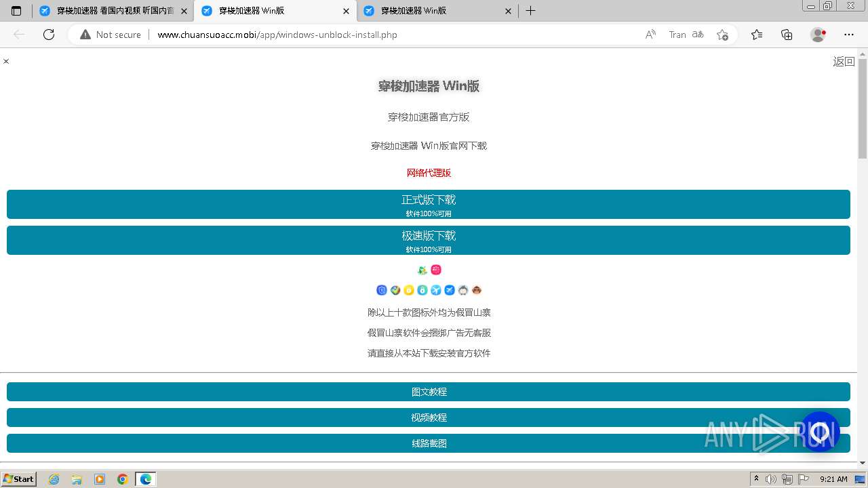Dismiss the page with the small X

click(x=6, y=62)
